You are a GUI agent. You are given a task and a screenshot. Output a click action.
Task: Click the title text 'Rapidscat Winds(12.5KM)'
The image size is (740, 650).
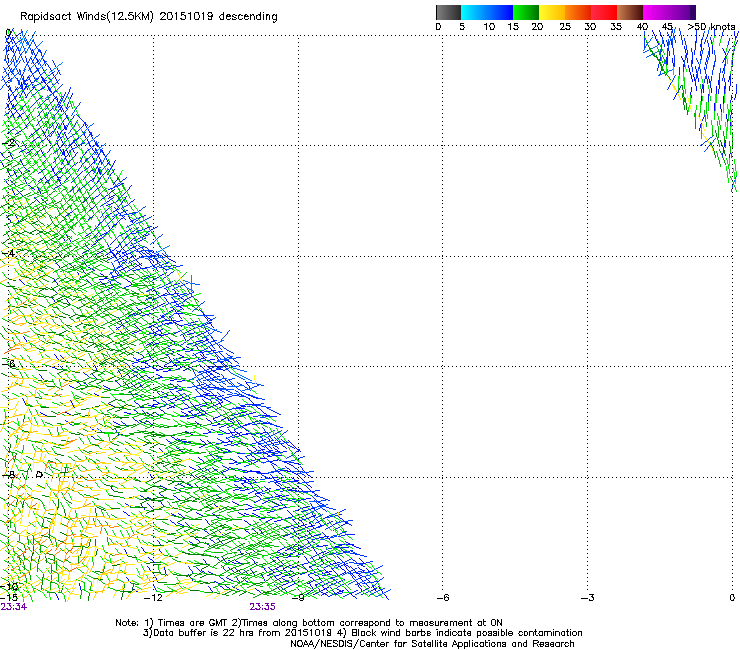coord(87,17)
